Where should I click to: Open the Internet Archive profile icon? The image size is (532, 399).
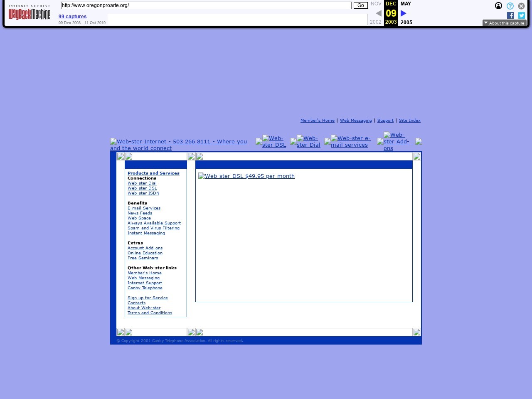(x=498, y=6)
